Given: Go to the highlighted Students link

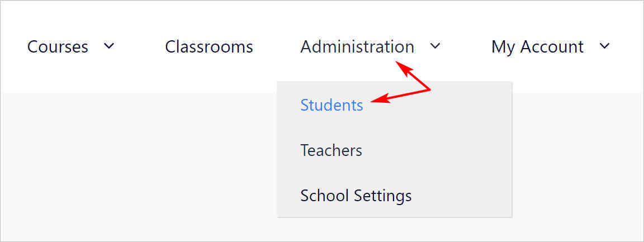Looking at the screenshot, I should point(332,105).
